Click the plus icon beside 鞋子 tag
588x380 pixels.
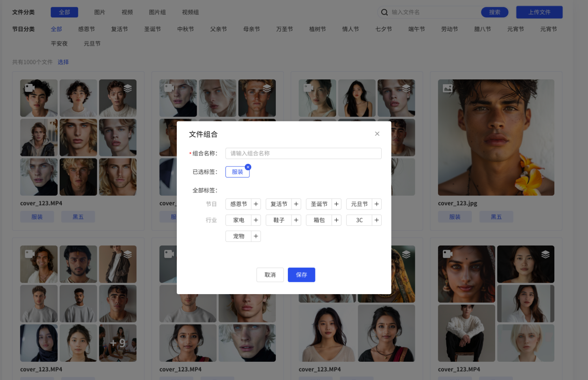[296, 220]
